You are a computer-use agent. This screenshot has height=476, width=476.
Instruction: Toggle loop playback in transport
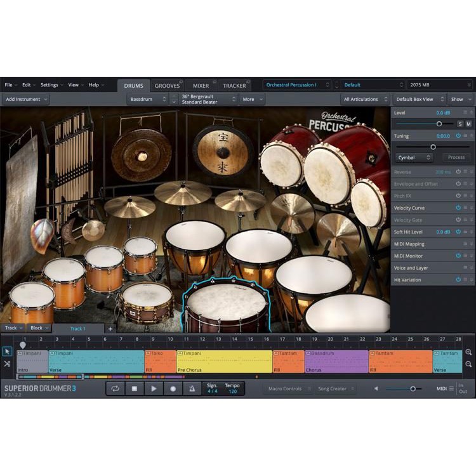coord(115,388)
